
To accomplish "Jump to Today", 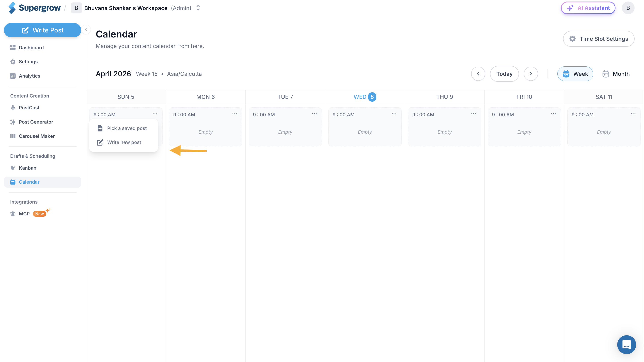I will [504, 74].
